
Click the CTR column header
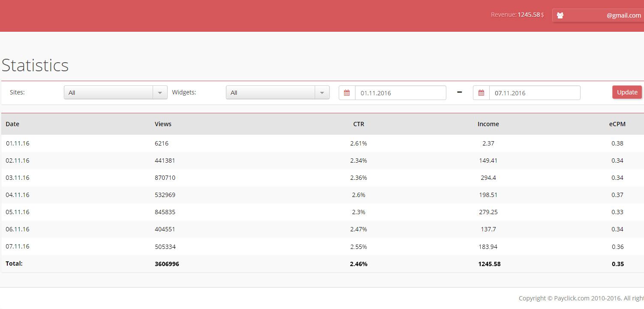(x=359, y=124)
